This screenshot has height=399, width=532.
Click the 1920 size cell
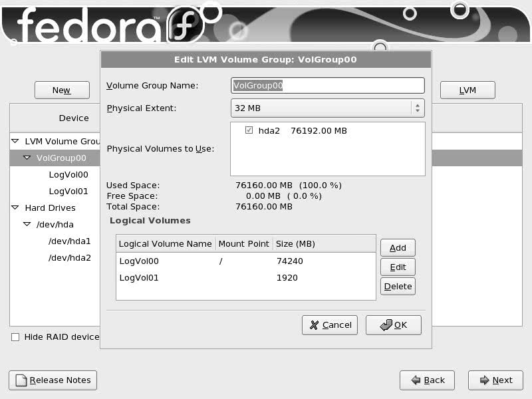point(287,278)
